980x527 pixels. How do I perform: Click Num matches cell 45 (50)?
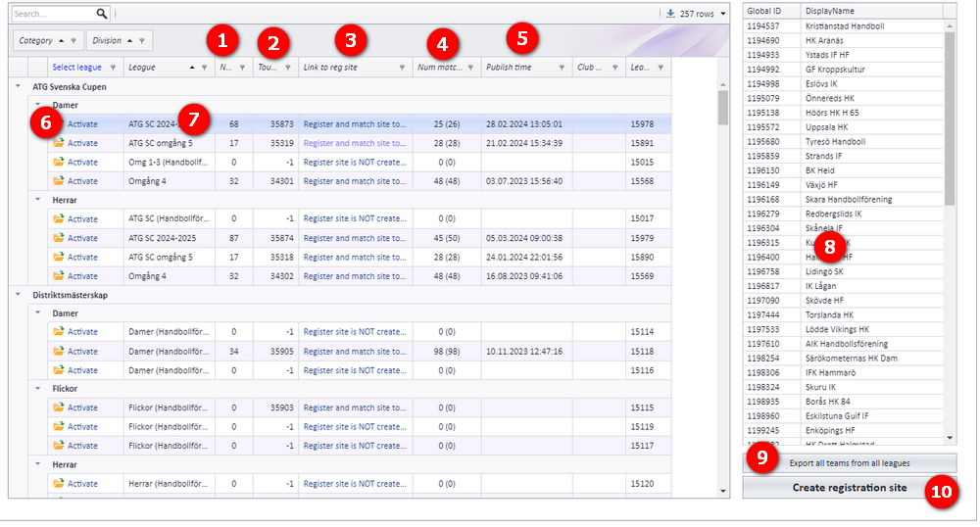(446, 238)
